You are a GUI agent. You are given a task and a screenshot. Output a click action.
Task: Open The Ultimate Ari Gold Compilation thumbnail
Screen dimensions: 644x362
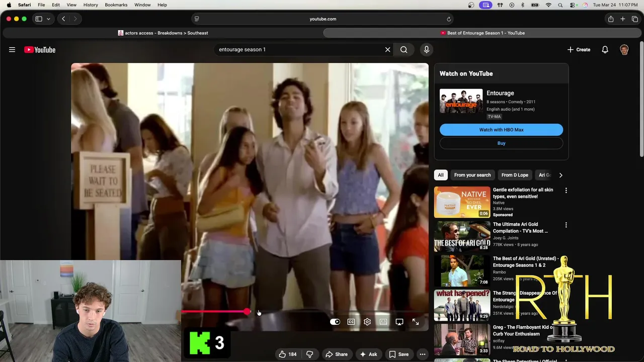462,236
